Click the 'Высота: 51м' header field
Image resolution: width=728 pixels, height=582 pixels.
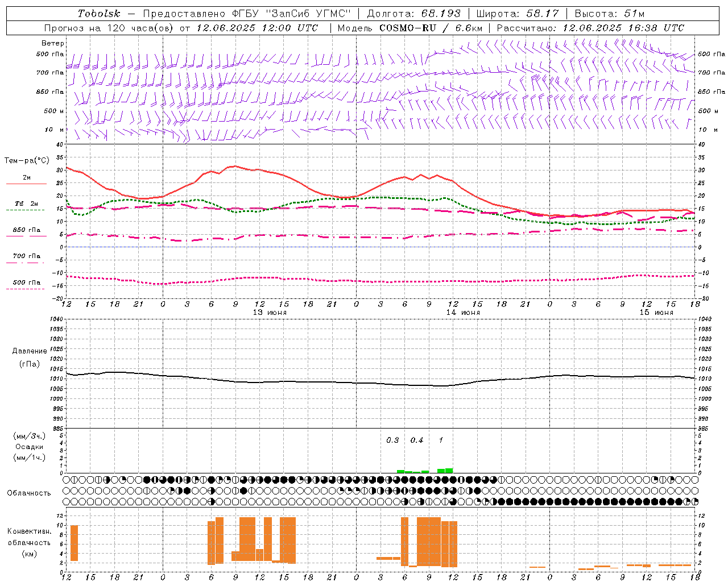(x=609, y=14)
